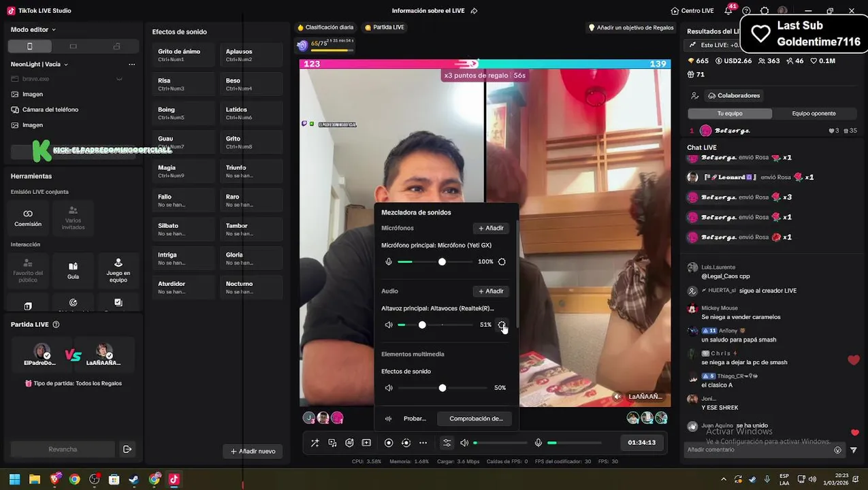The image size is (868, 490).
Task: Click the exit match icon beside Revancha
Action: click(127, 449)
